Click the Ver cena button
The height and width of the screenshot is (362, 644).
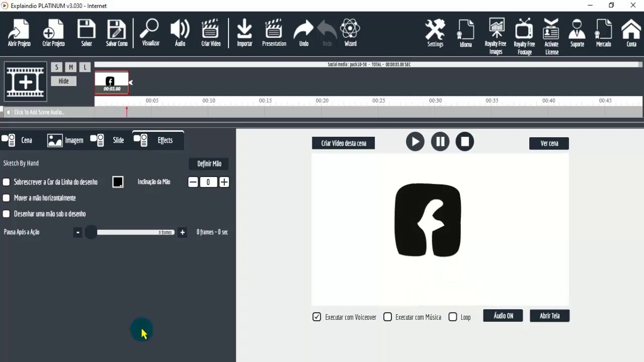point(549,143)
